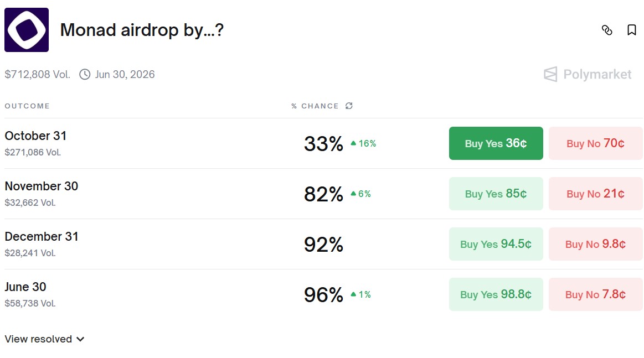Click the Monad market logo thumbnail
Screen dimensions: 644x358
click(x=27, y=30)
